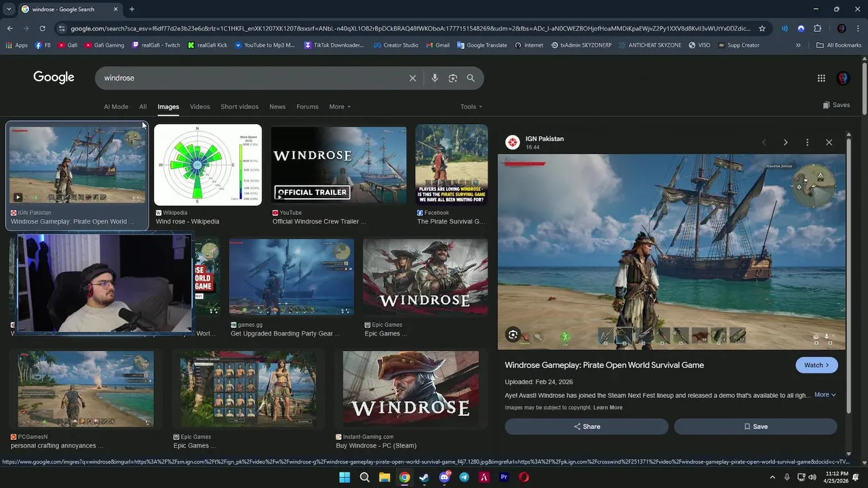Open the Wikipedia wind rose chart thumbnail
Image resolution: width=868 pixels, height=488 pixels.
pos(208,165)
